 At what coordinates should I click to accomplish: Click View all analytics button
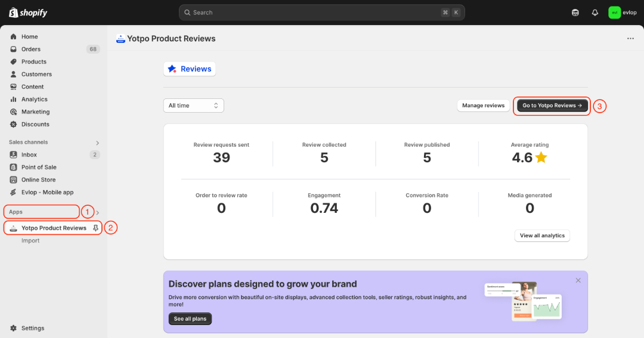pyautogui.click(x=542, y=235)
